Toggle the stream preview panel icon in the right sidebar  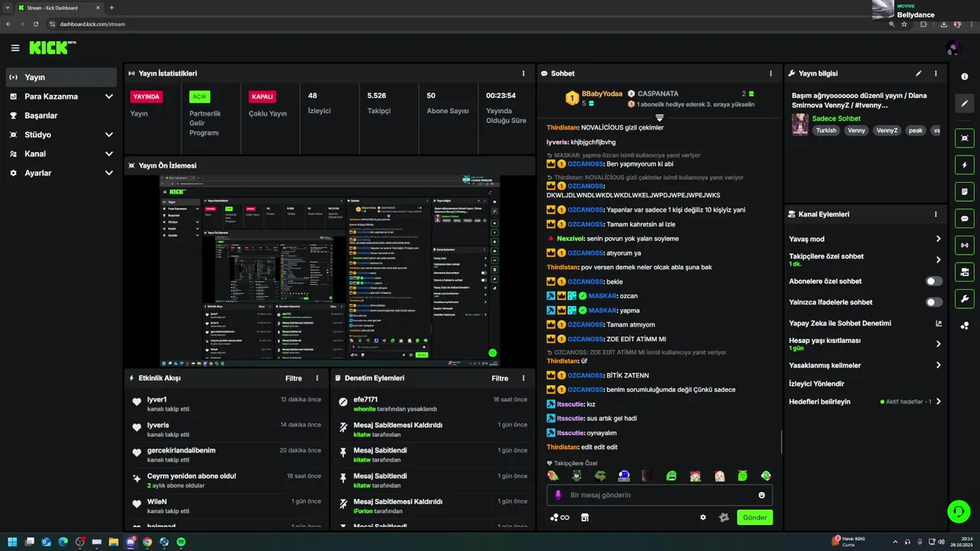point(965,138)
